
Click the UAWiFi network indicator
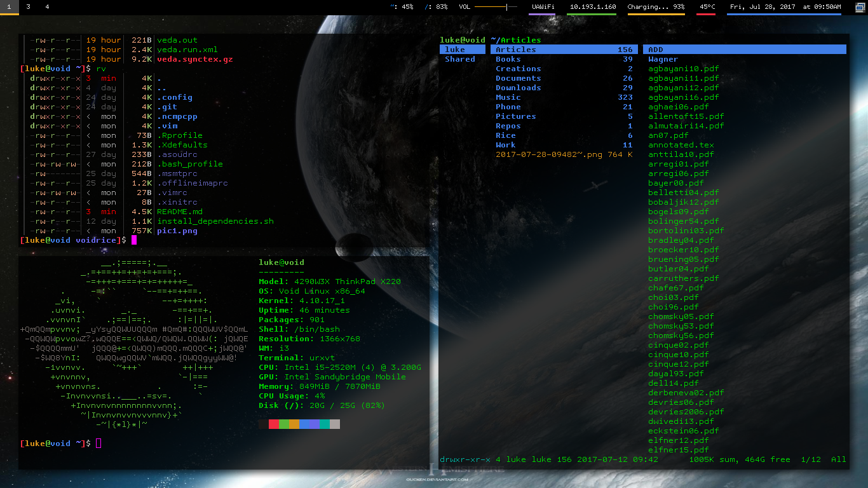point(543,7)
